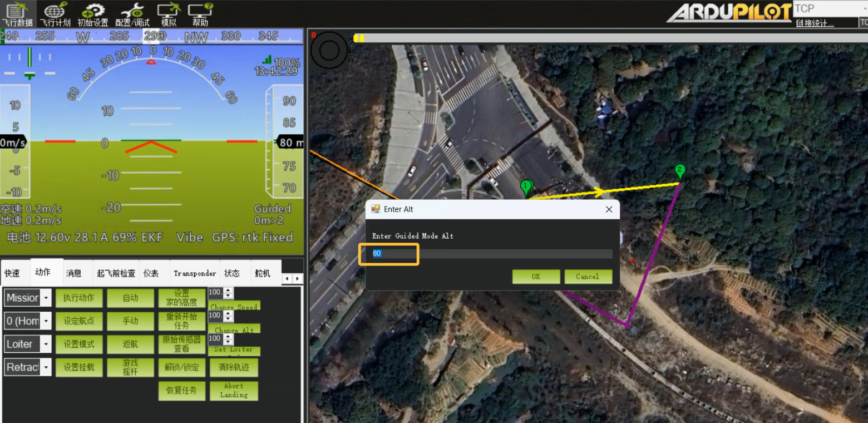This screenshot has width=868, height=423.
Task: Confirm altitude with the OK button
Action: pyautogui.click(x=535, y=277)
